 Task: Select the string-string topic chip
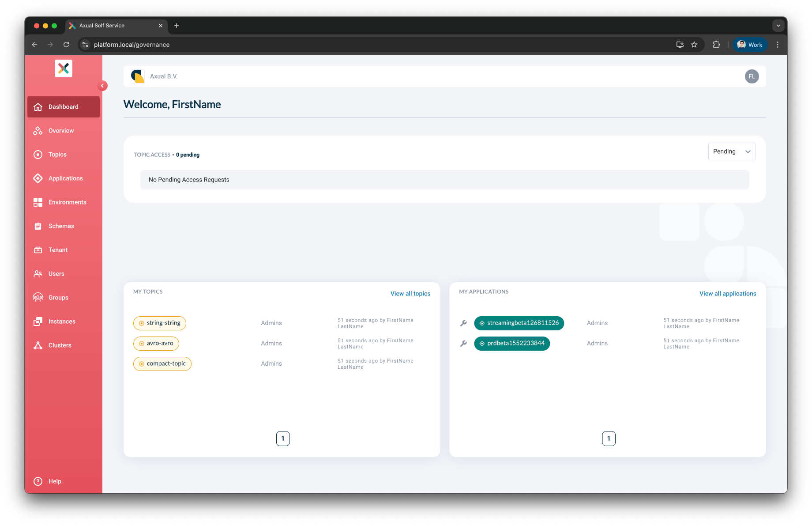click(x=159, y=323)
